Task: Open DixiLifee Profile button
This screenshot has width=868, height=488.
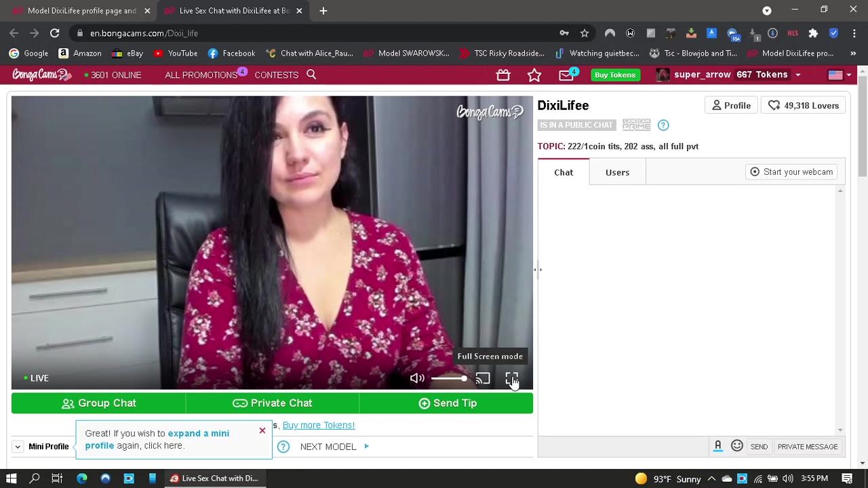Action: pos(731,106)
